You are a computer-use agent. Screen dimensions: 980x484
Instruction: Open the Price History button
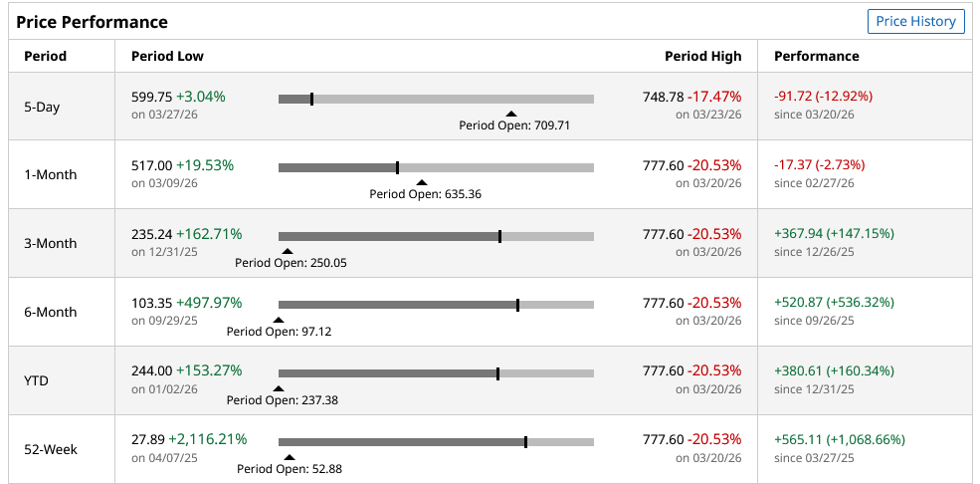(915, 21)
